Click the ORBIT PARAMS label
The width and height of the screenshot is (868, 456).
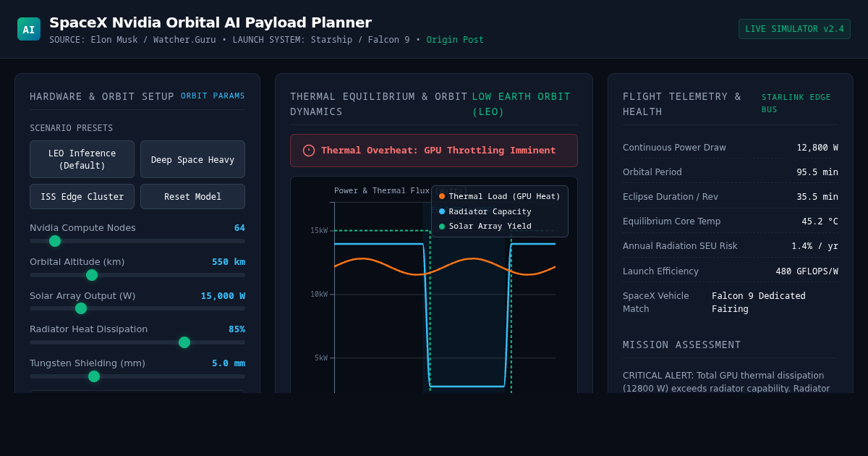(213, 96)
